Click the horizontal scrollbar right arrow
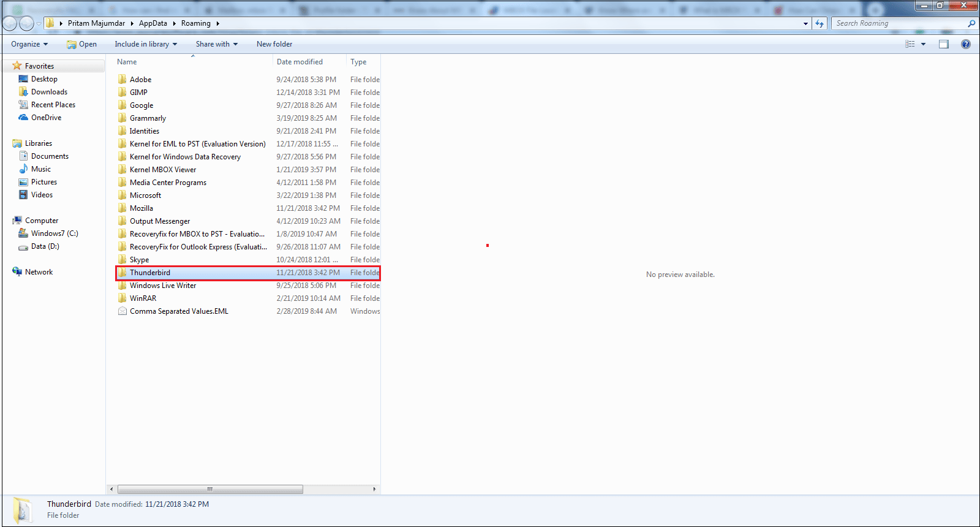Screen dimensions: 980x527 tap(374, 489)
